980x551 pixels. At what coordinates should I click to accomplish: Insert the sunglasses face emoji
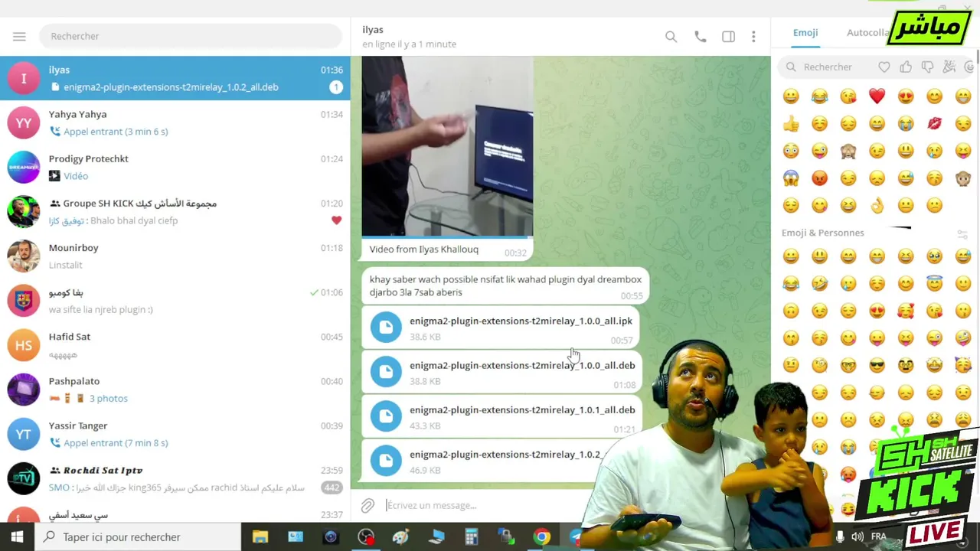click(x=877, y=365)
